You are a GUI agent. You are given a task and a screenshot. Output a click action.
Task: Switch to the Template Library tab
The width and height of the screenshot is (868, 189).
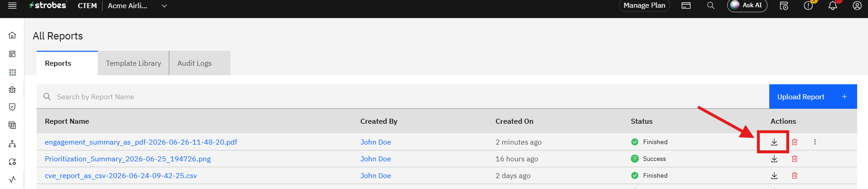(x=134, y=63)
